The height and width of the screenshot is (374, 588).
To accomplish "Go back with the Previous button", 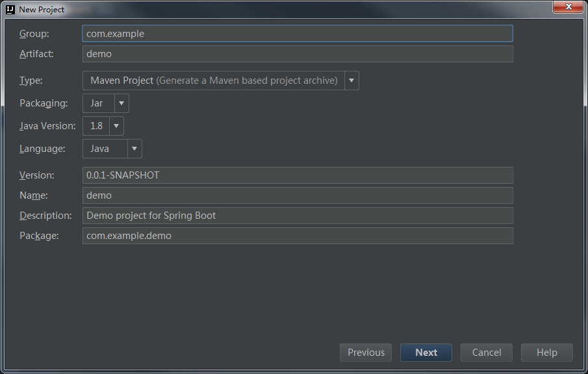I will pyautogui.click(x=366, y=353).
